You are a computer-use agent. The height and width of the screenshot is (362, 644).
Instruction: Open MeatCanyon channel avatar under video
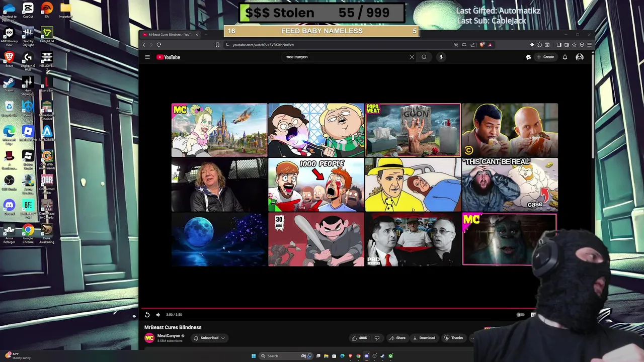pyautogui.click(x=149, y=338)
